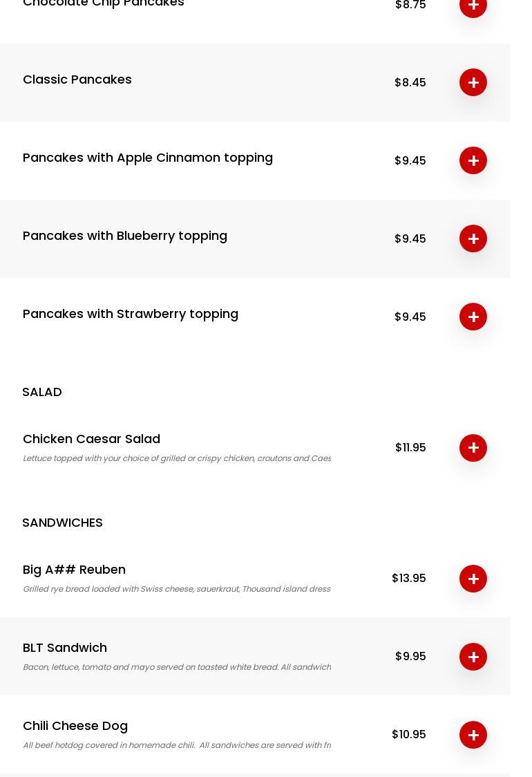
Task: Select Pancakes with Blueberry topping name
Action: pos(125,236)
